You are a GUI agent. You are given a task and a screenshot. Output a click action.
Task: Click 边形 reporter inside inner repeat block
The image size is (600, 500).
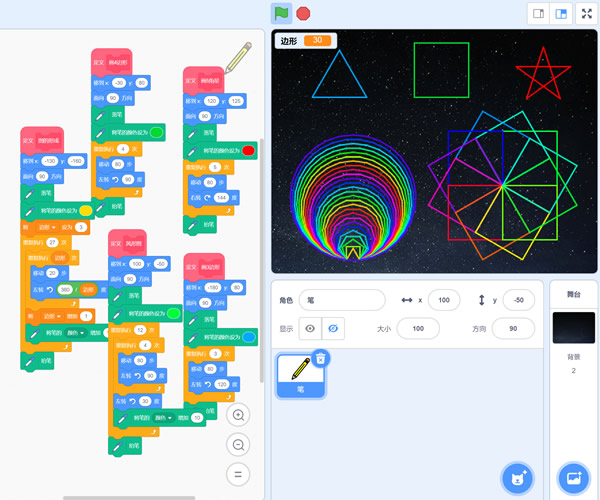[x=60, y=258]
